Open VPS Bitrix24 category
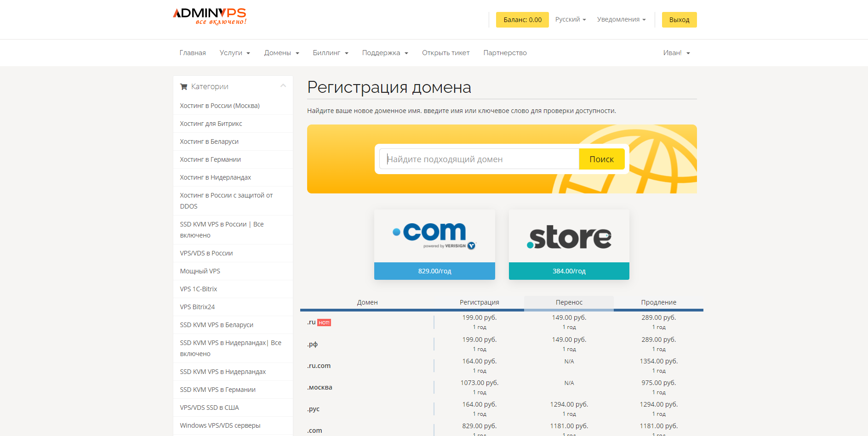Viewport: 868px width, 436px height. click(233, 307)
